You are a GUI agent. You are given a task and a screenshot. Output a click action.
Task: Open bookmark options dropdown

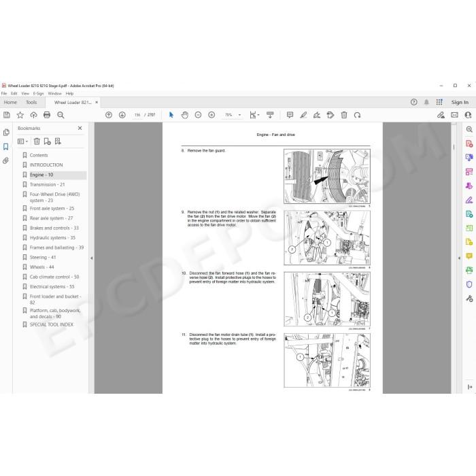pos(22,141)
